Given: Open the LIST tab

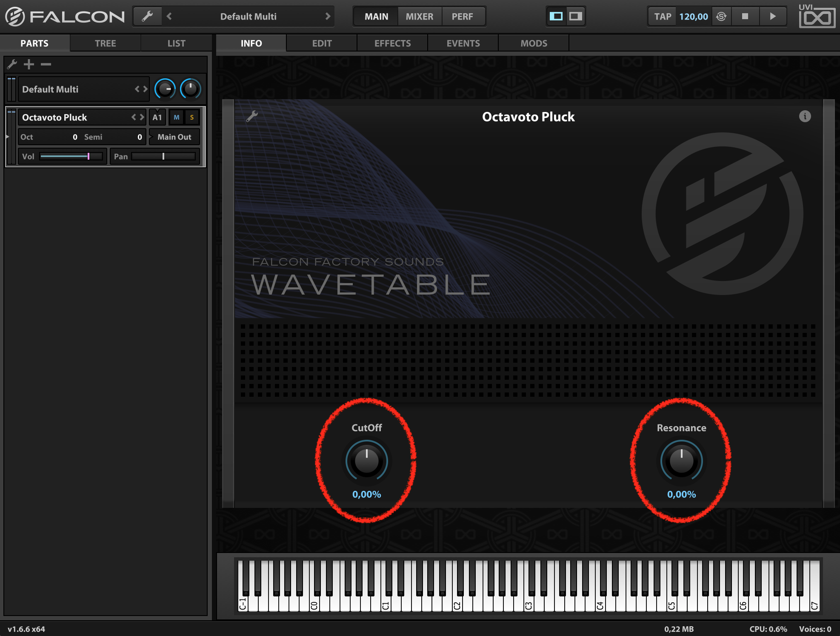Looking at the screenshot, I should 176,43.
